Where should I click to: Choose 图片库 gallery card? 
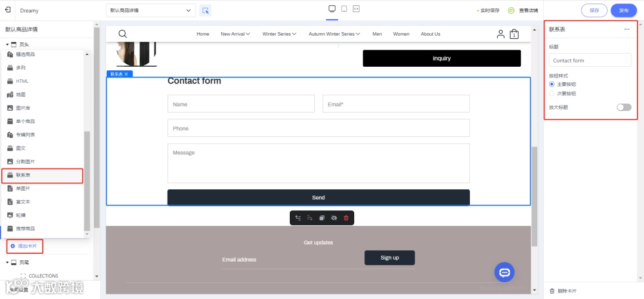[43, 108]
